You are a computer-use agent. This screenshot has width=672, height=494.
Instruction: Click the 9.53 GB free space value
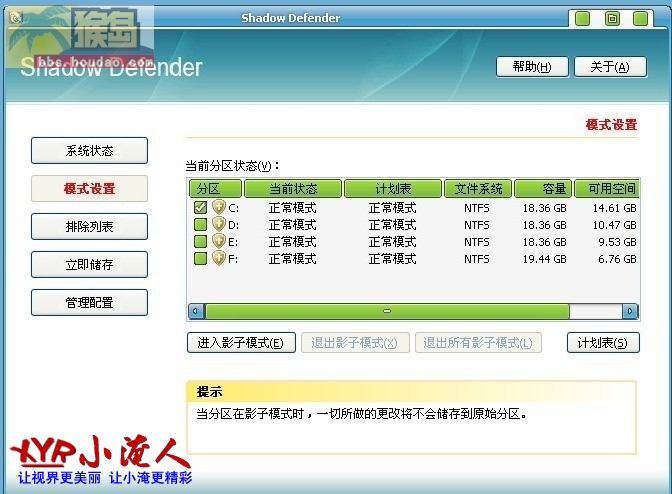pos(617,242)
